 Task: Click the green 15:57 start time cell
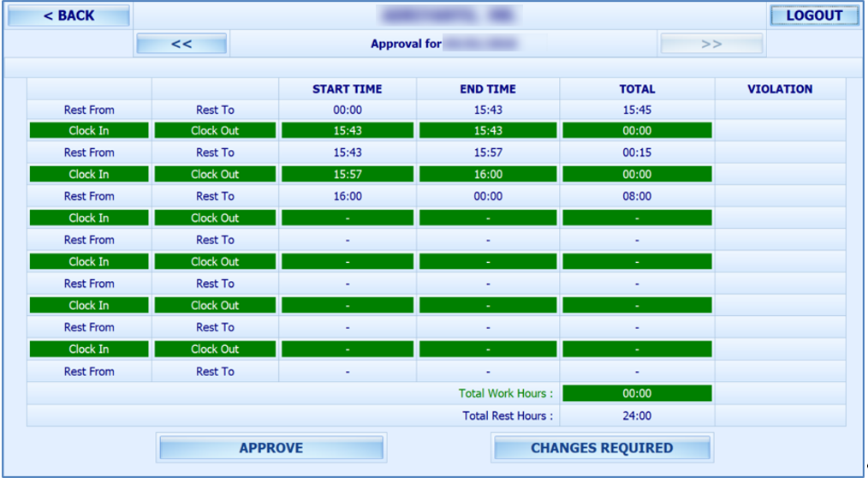348,174
